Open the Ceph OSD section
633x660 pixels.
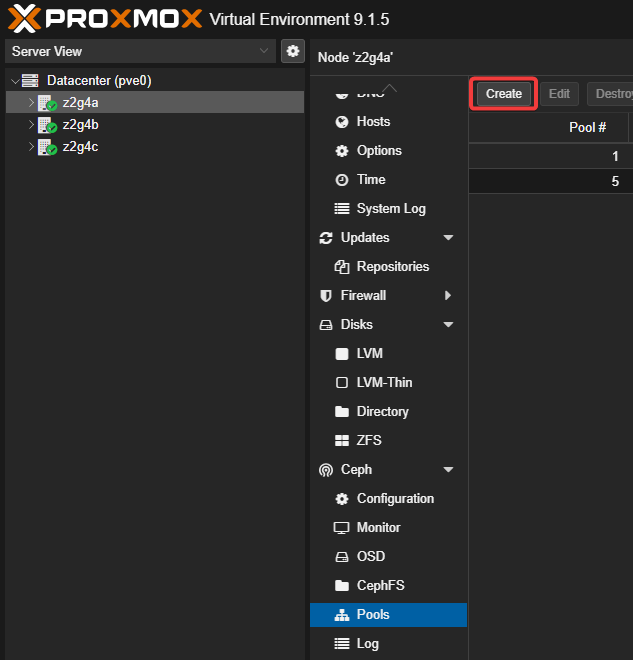[x=370, y=556]
